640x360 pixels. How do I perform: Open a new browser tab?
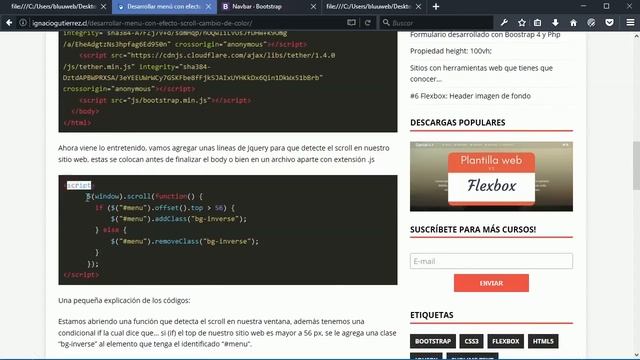coord(436,7)
